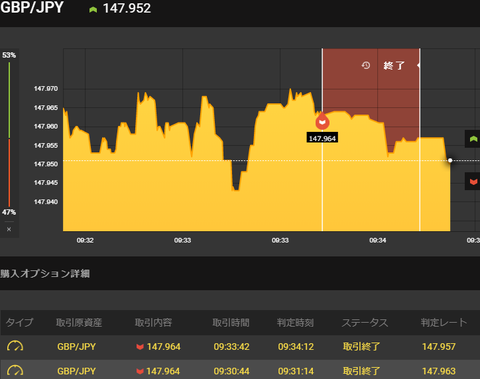Click the 09:32 time axis label
This screenshot has width=480, height=379.
click(85, 240)
